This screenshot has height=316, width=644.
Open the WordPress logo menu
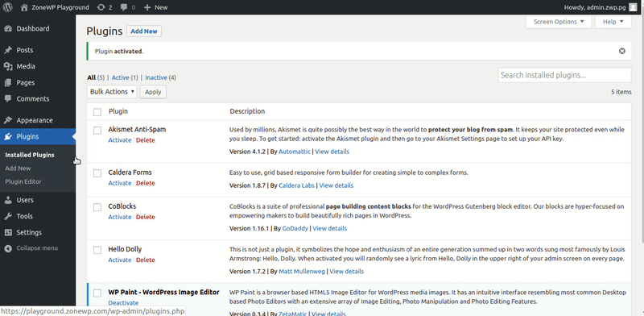[8, 7]
